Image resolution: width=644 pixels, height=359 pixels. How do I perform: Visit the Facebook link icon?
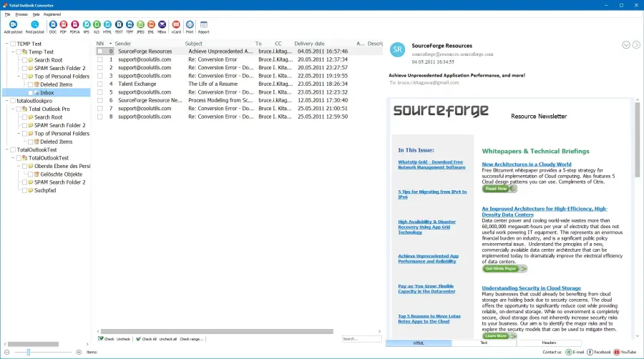click(590, 352)
